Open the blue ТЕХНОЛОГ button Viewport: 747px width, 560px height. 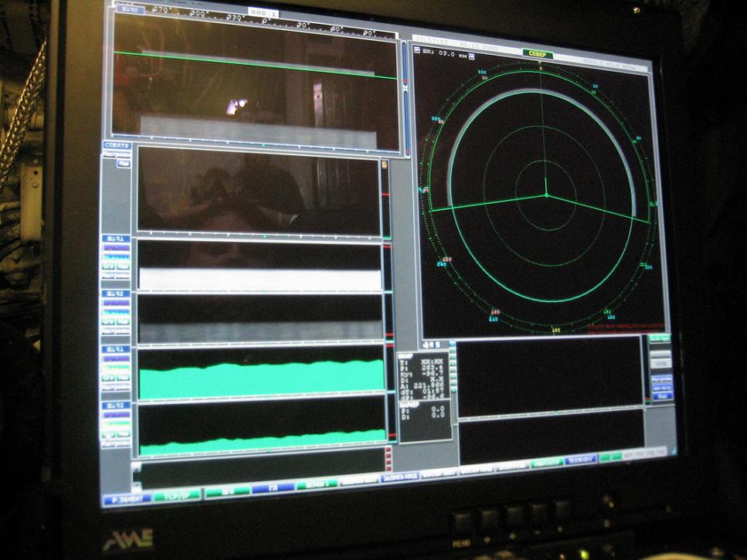[581, 460]
